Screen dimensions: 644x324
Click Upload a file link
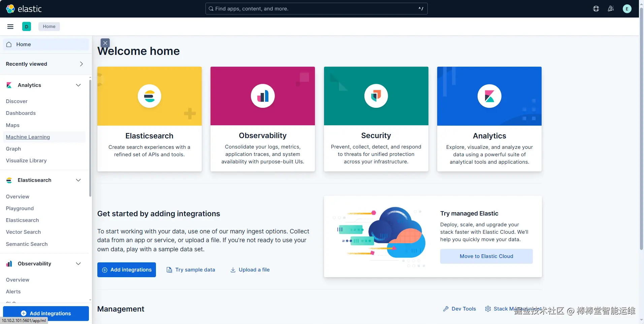[x=250, y=270]
